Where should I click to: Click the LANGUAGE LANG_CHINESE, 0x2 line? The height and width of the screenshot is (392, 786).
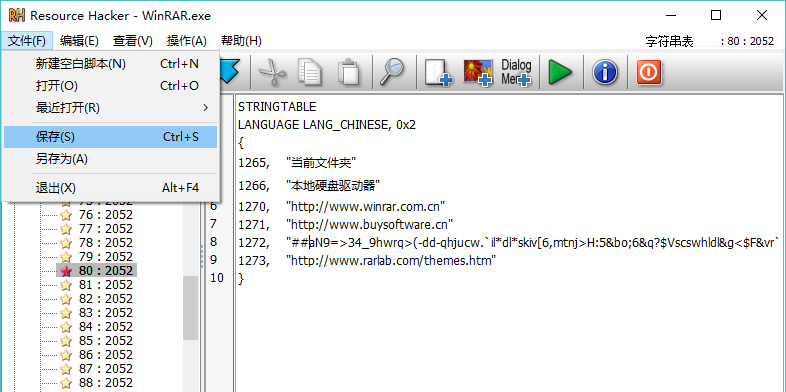click(327, 125)
